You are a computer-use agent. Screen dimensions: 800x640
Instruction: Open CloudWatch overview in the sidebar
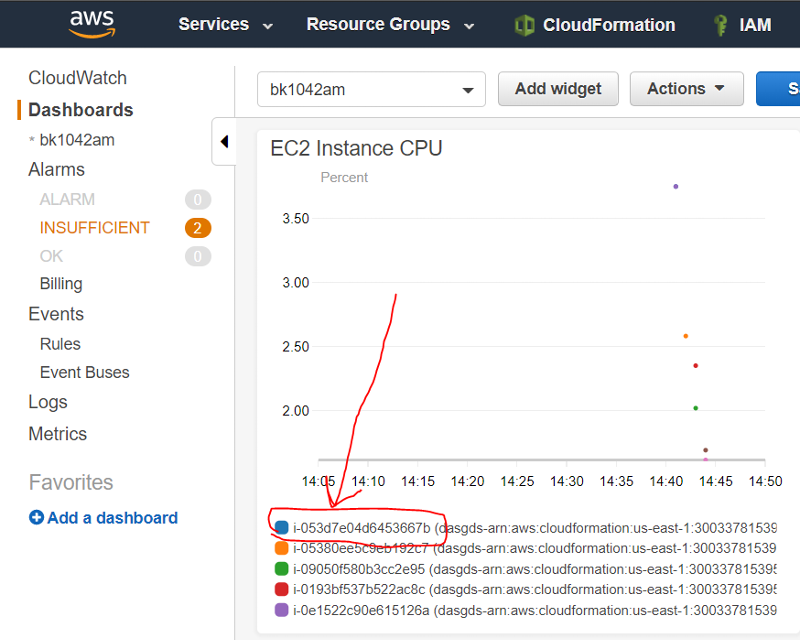pos(78,78)
